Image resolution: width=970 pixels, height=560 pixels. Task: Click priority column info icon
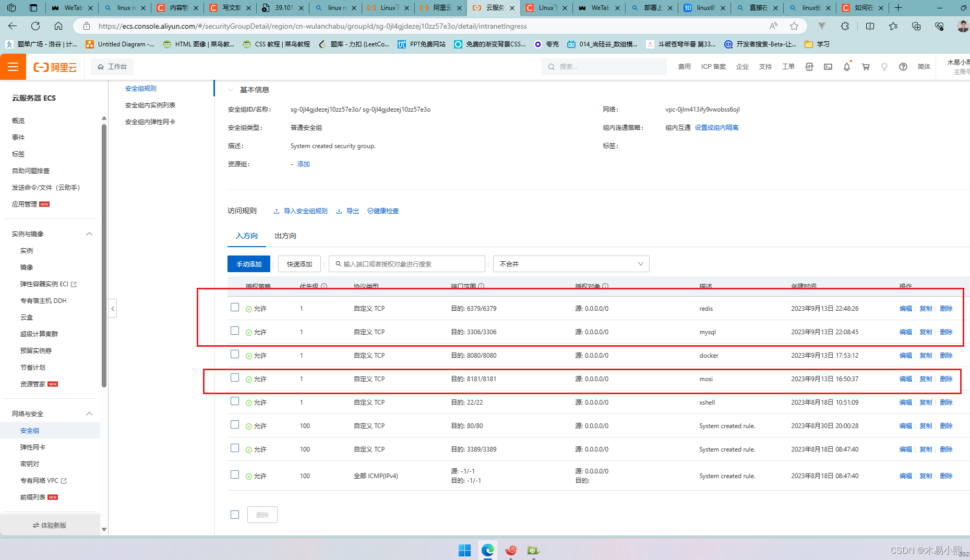click(x=324, y=286)
